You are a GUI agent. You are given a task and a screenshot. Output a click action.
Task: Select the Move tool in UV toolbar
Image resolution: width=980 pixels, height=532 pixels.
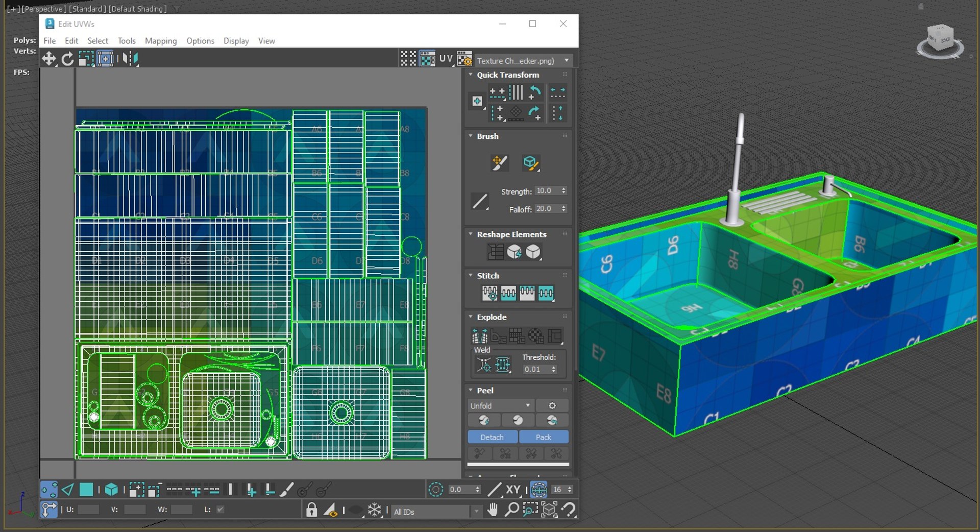click(49, 59)
